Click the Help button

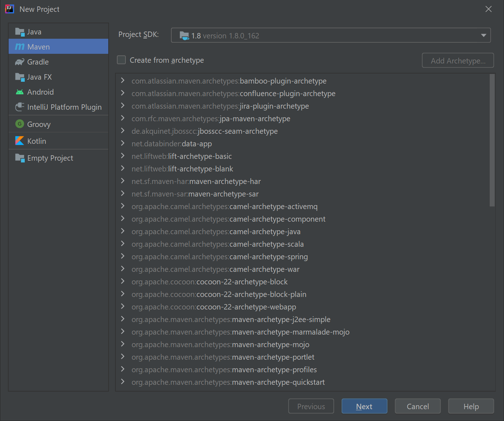[x=471, y=406]
